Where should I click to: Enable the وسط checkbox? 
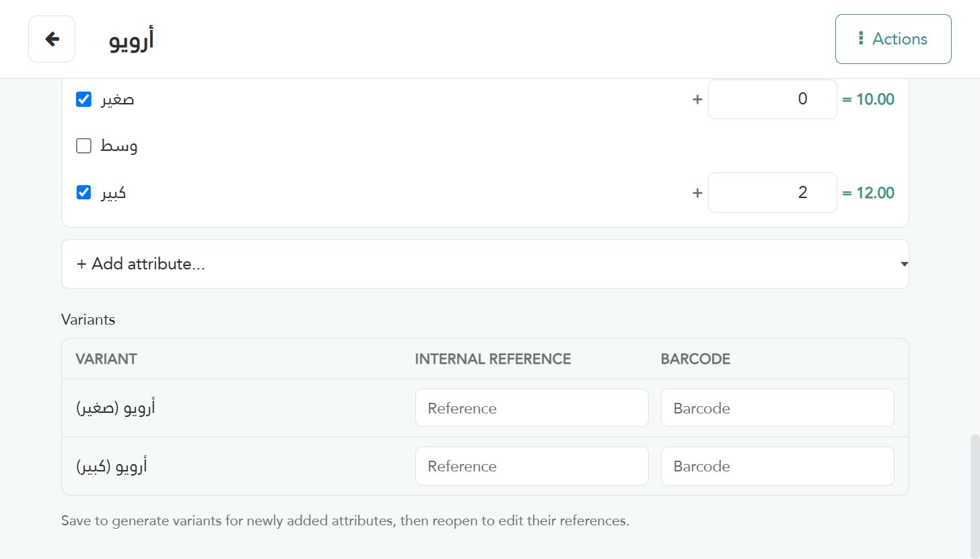pyautogui.click(x=83, y=145)
